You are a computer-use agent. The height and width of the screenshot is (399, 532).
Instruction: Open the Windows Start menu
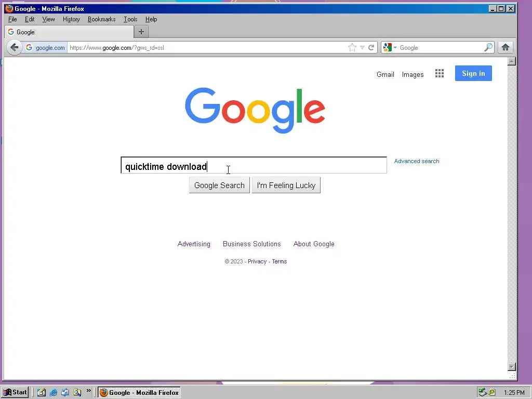(15, 392)
